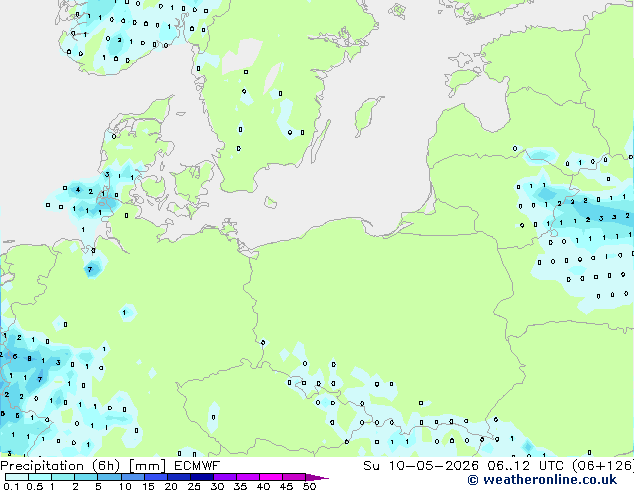Click the "50" legend scale label
This screenshot has height=490, width=634.
pos(309,486)
